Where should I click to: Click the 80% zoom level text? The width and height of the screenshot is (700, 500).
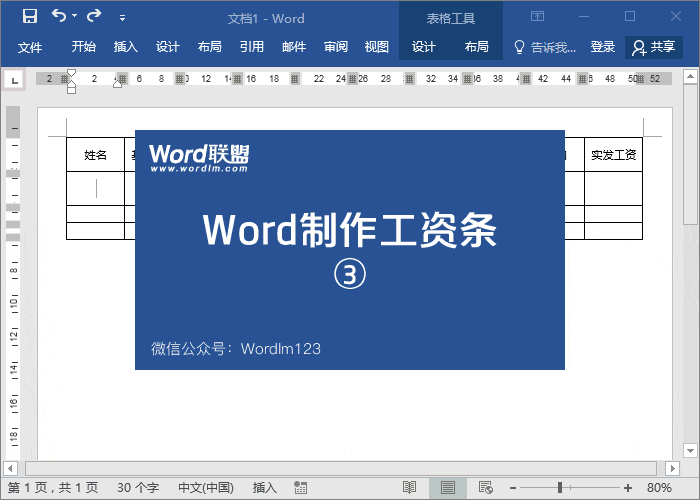pos(659,488)
